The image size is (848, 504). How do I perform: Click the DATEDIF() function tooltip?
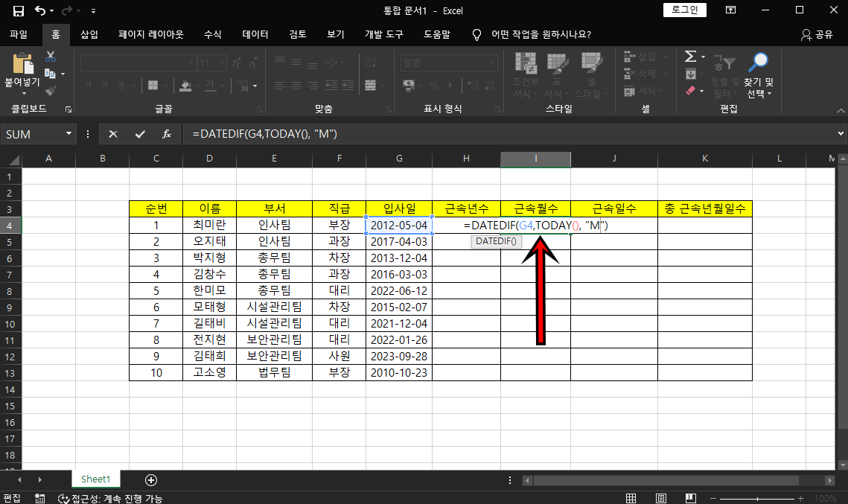496,241
